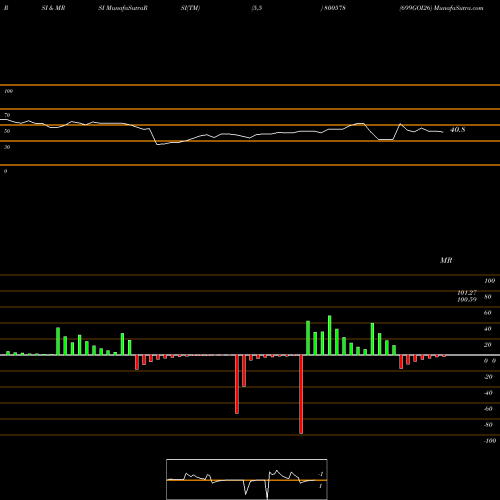Click the -20 label on MR axis
This screenshot has height=500, width=500.
[x=488, y=377]
